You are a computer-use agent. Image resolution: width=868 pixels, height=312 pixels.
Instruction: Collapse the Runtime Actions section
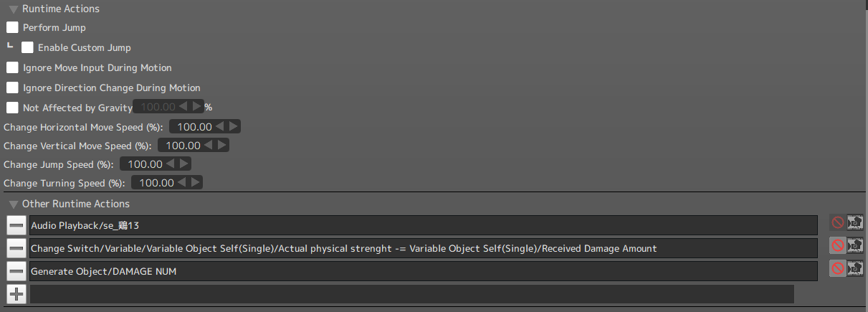coord(14,9)
